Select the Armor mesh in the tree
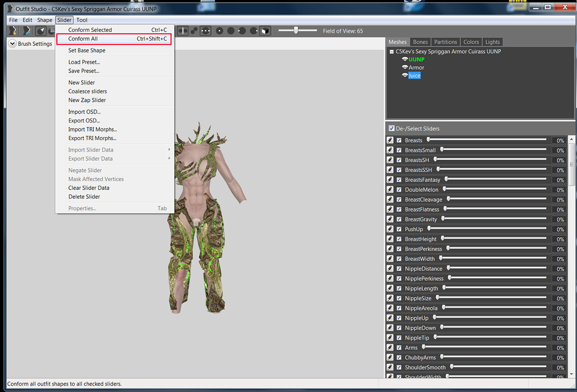Screen dimensions: 577x392 [x=417, y=68]
